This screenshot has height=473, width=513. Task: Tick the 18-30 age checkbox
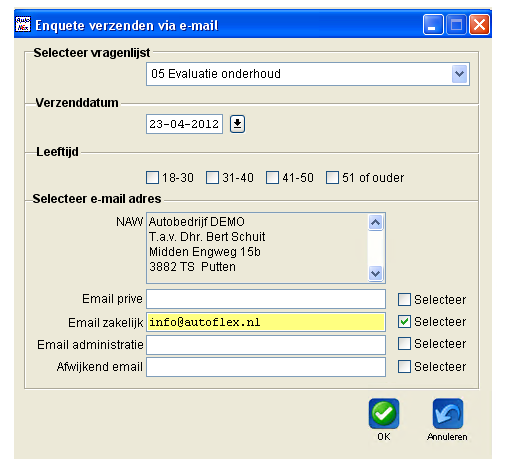point(152,178)
